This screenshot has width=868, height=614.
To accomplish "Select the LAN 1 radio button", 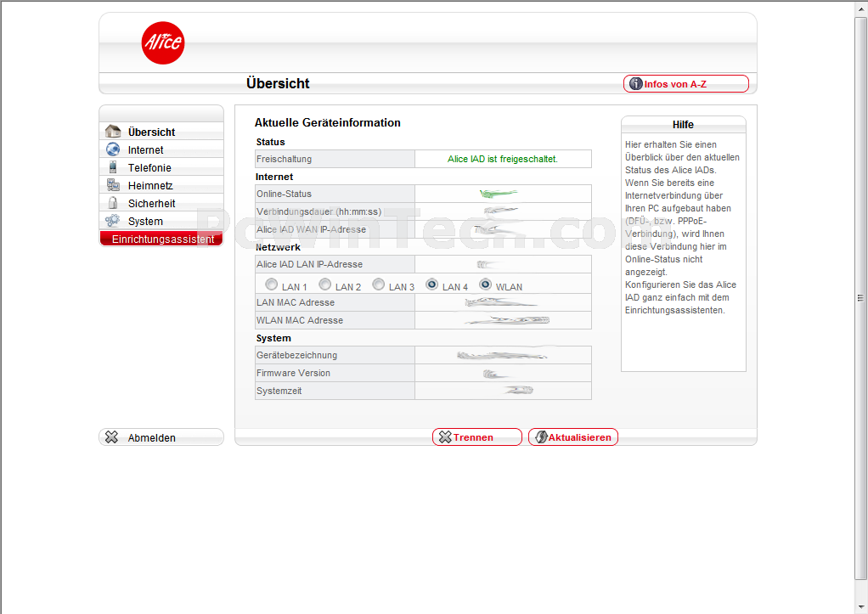I will [271, 284].
